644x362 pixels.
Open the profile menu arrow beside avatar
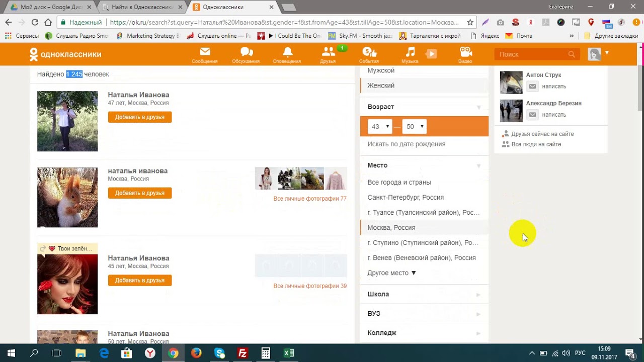pos(607,52)
